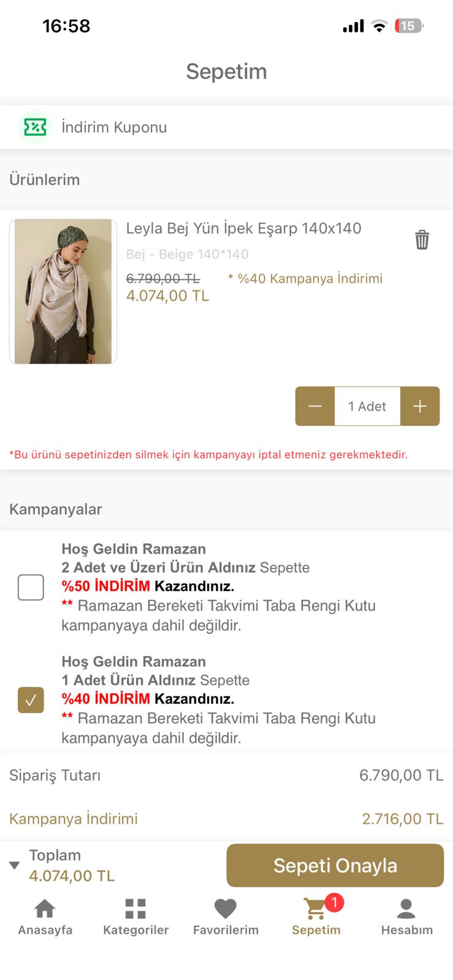Image resolution: width=453 pixels, height=980 pixels.
Task: Decrease quantity with the minus button
Action: point(315,406)
